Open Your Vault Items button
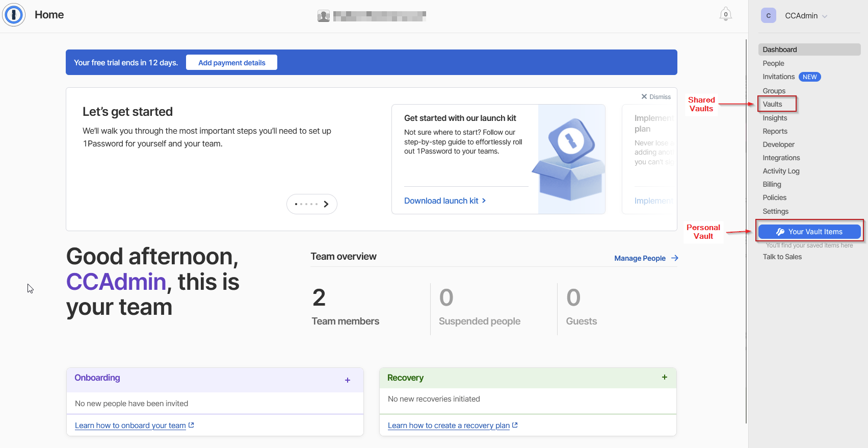The height and width of the screenshot is (448, 868). click(809, 232)
